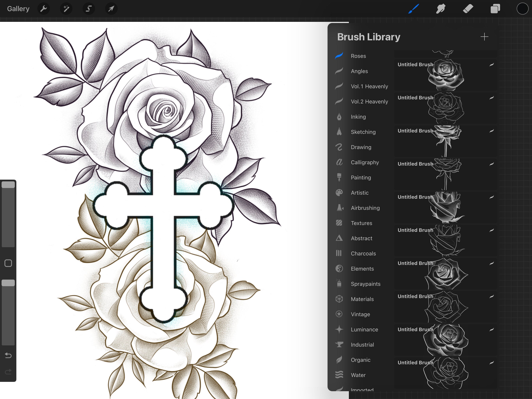
Task: Return to the Gallery
Action: tap(18, 9)
